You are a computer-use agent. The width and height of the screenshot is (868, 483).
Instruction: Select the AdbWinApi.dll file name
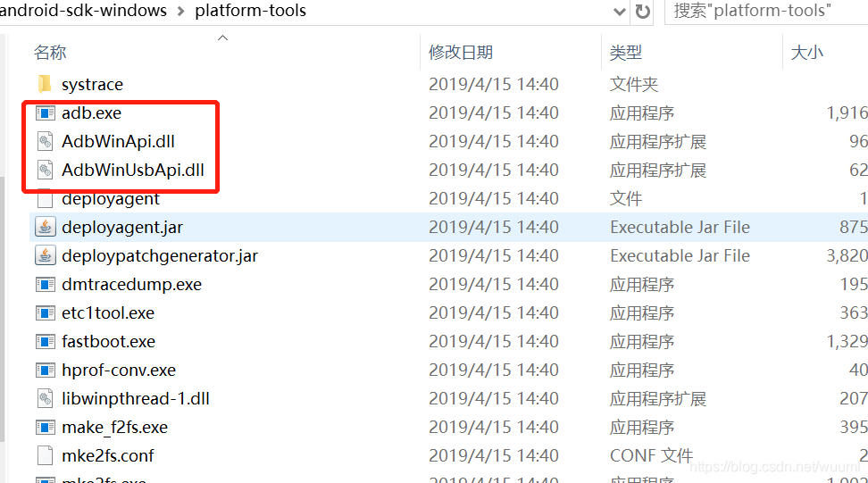pyautogui.click(x=118, y=142)
